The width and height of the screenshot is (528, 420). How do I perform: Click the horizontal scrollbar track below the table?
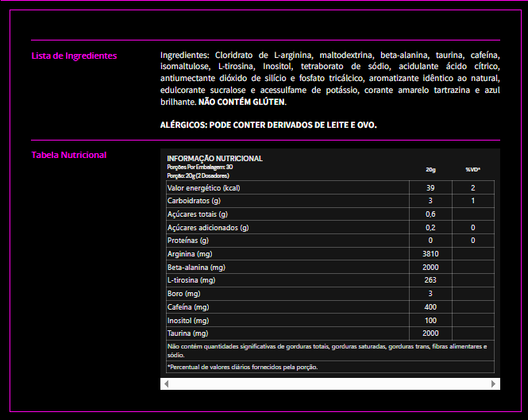click(x=330, y=384)
